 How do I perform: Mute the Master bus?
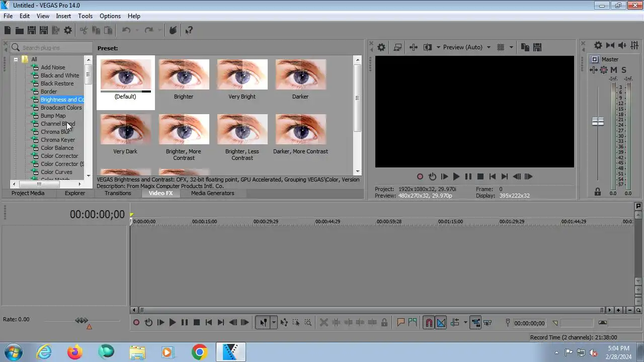(614, 70)
